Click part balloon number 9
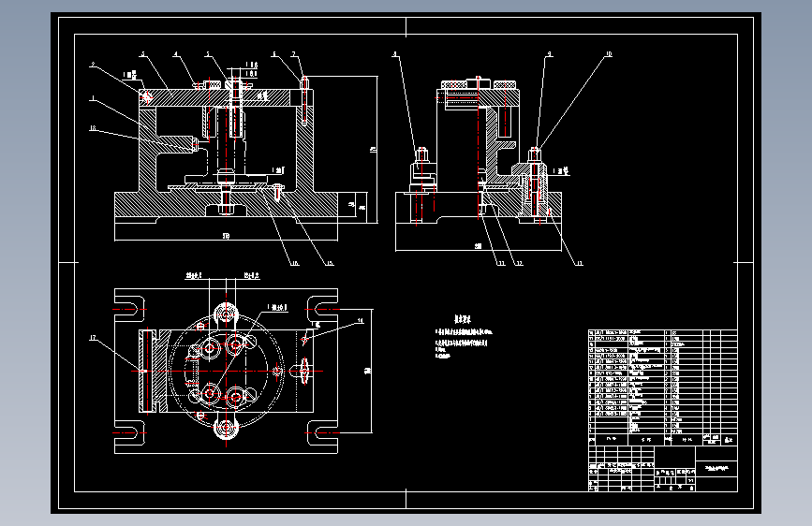The width and height of the screenshot is (812, 526). point(550,54)
